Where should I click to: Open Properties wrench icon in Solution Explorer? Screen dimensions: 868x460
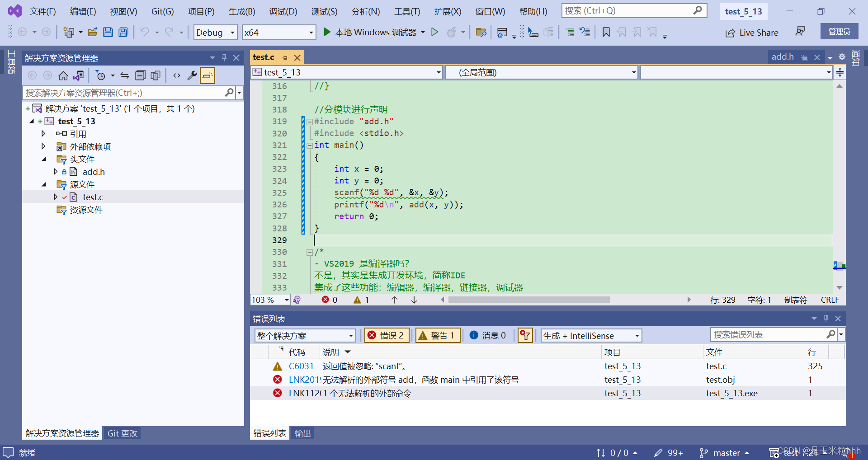click(x=192, y=75)
